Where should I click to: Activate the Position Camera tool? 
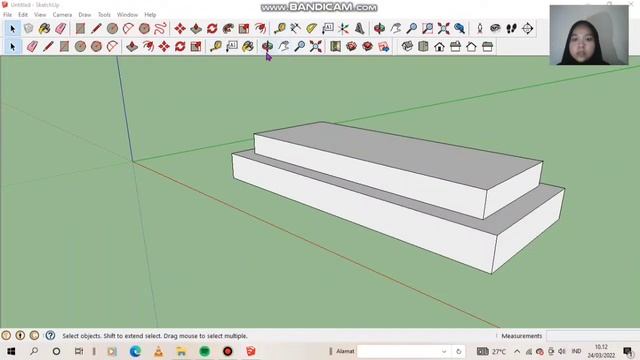pyautogui.click(x=480, y=29)
